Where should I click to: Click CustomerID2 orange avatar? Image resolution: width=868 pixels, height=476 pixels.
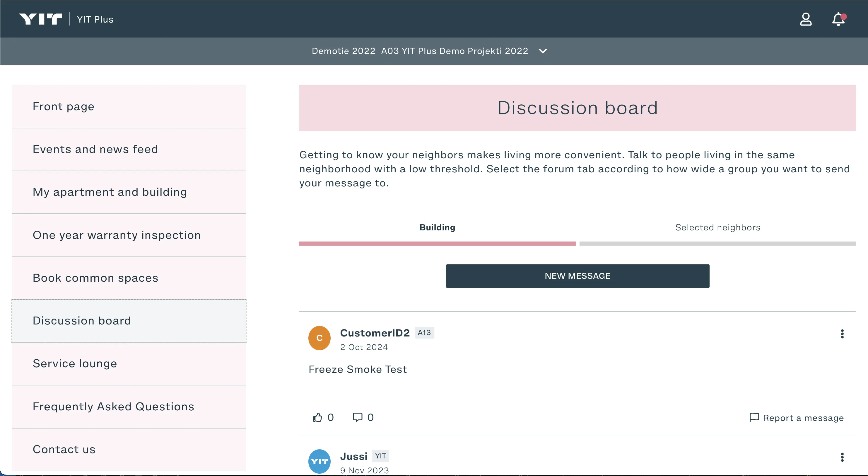coord(319,338)
